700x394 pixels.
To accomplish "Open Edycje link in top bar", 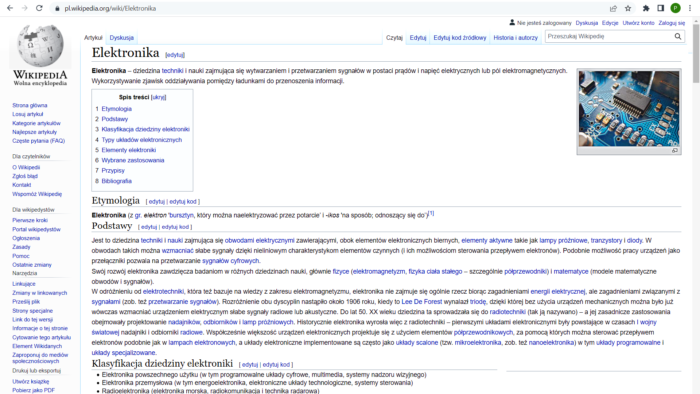I will pyautogui.click(x=610, y=23).
